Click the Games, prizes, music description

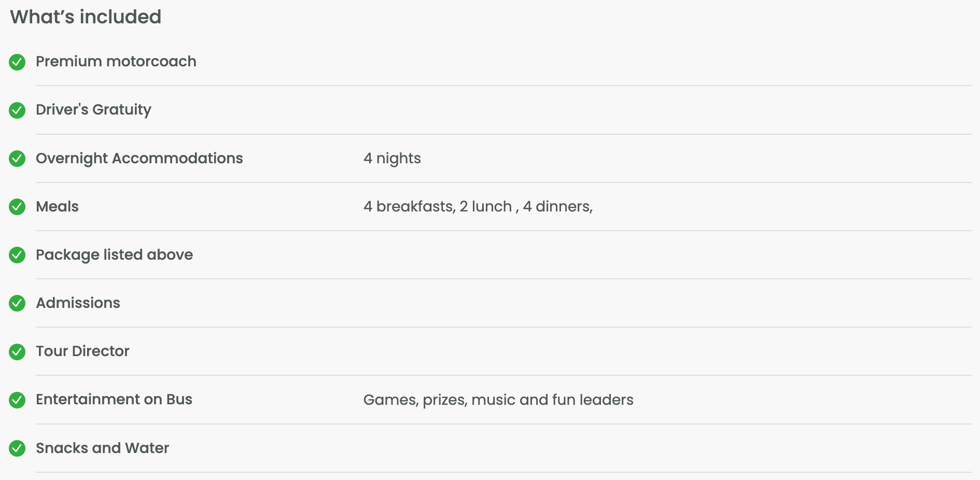point(498,400)
